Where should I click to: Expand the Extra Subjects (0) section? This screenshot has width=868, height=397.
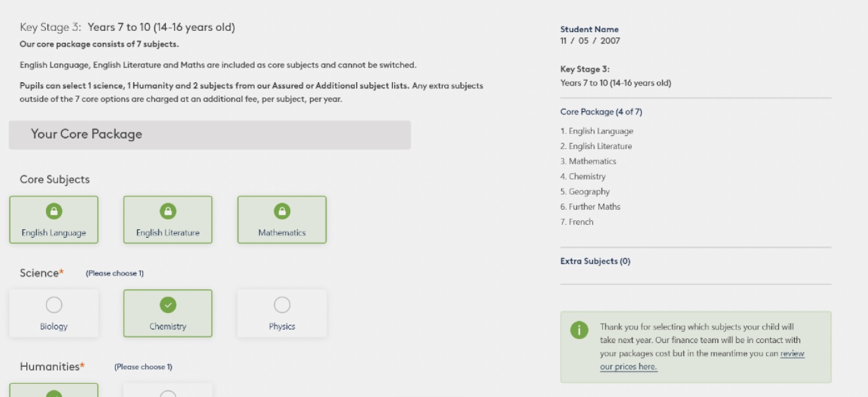click(595, 262)
